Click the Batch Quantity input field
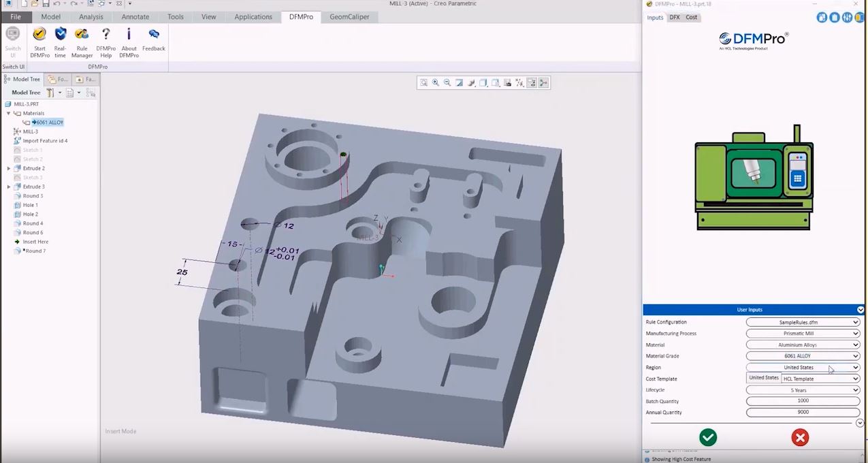Screen dimensions: 868x463 click(x=803, y=401)
